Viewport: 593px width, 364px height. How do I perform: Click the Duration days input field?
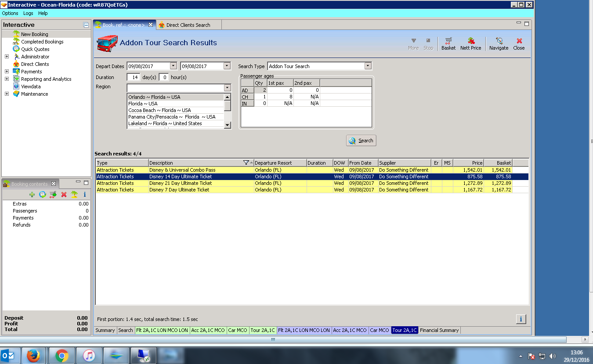[x=134, y=77]
